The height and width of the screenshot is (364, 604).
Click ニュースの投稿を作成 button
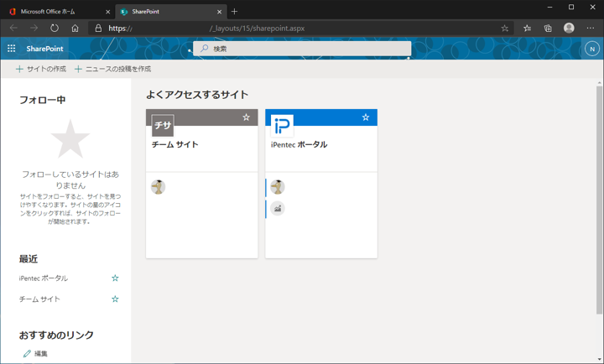tap(113, 69)
